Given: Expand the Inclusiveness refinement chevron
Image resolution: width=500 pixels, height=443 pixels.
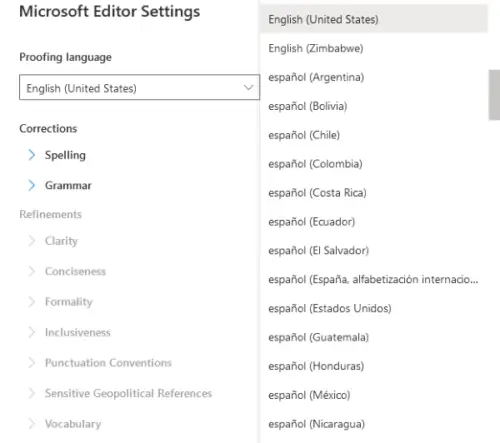Looking at the screenshot, I should coord(32,332).
